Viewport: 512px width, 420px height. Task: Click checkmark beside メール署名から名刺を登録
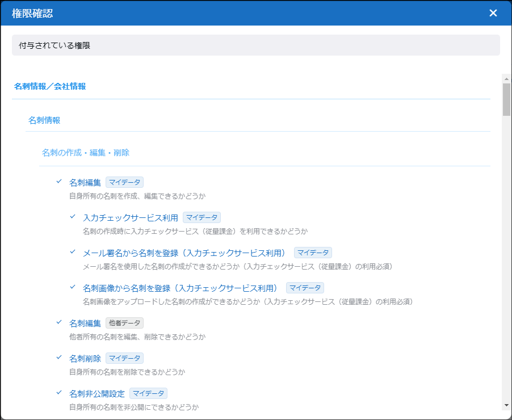pos(73,252)
